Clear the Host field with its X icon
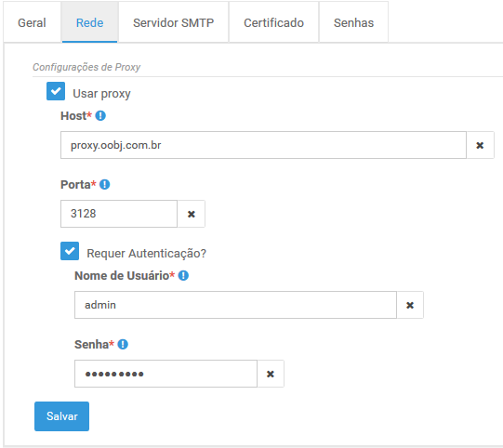The height and width of the screenshot is (448, 503). (x=480, y=145)
